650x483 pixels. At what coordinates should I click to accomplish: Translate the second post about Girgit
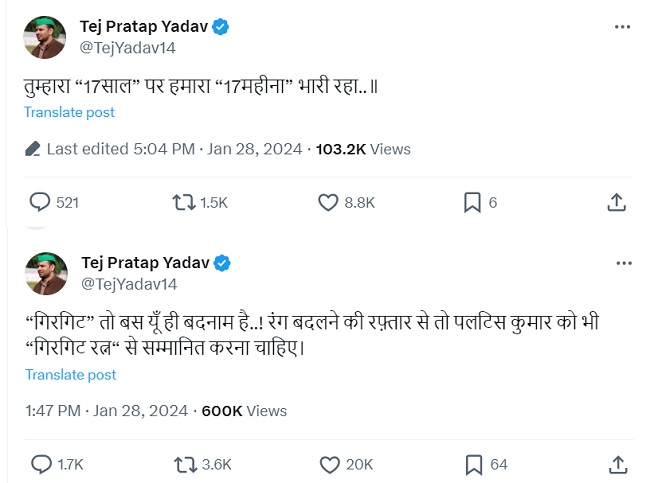(x=70, y=375)
